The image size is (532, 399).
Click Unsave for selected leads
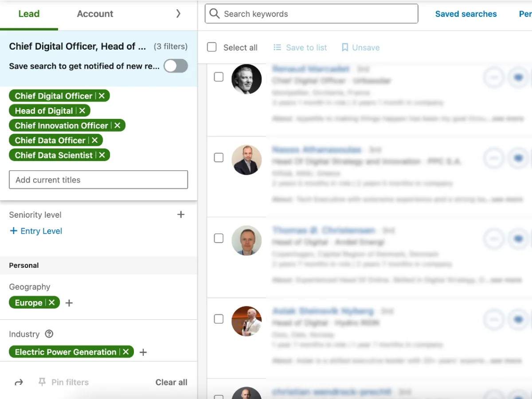pyautogui.click(x=360, y=47)
